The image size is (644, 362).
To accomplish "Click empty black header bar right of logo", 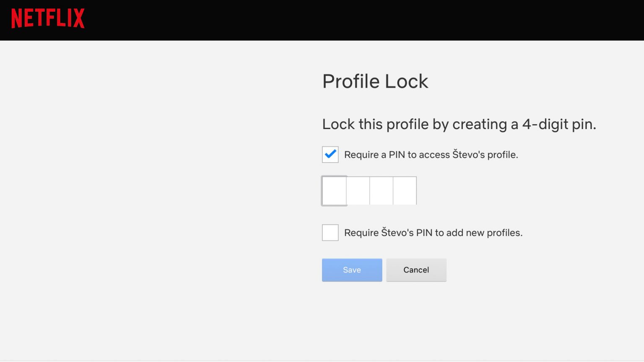I will click(361, 20).
